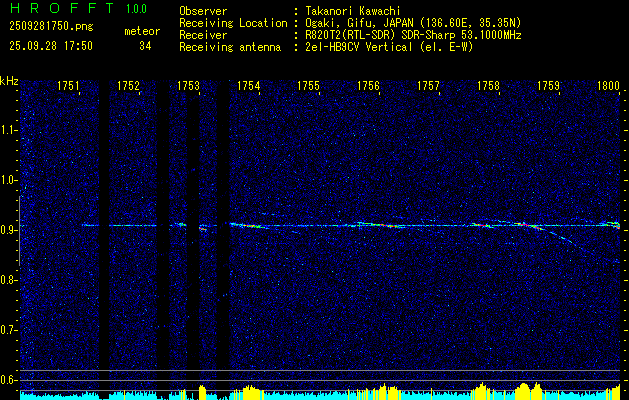Screen dimensions: 629x400
Task: Click the 1.0 kHz frequency label
Action: tap(8, 181)
